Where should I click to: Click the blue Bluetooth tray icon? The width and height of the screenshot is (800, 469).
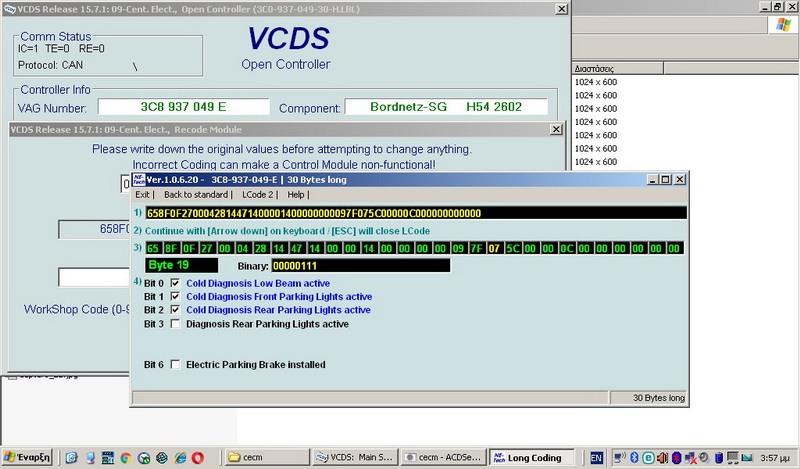click(634, 458)
